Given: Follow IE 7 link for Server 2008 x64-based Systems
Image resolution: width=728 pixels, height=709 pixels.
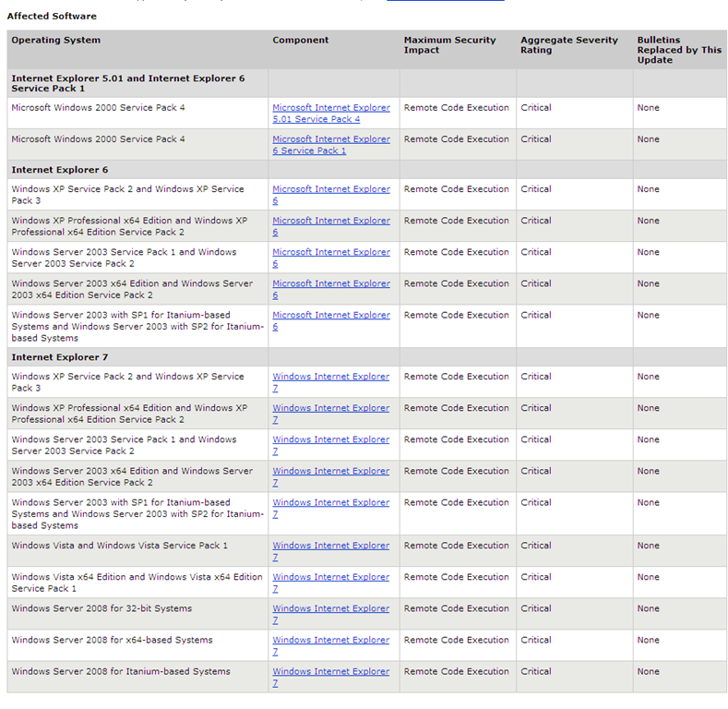Looking at the screenshot, I should [330, 640].
